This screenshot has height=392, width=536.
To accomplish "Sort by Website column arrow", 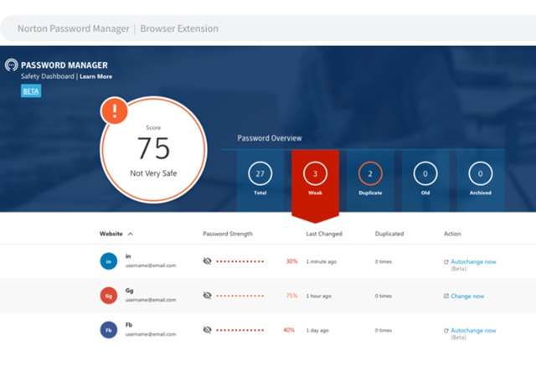I will pos(131,234).
